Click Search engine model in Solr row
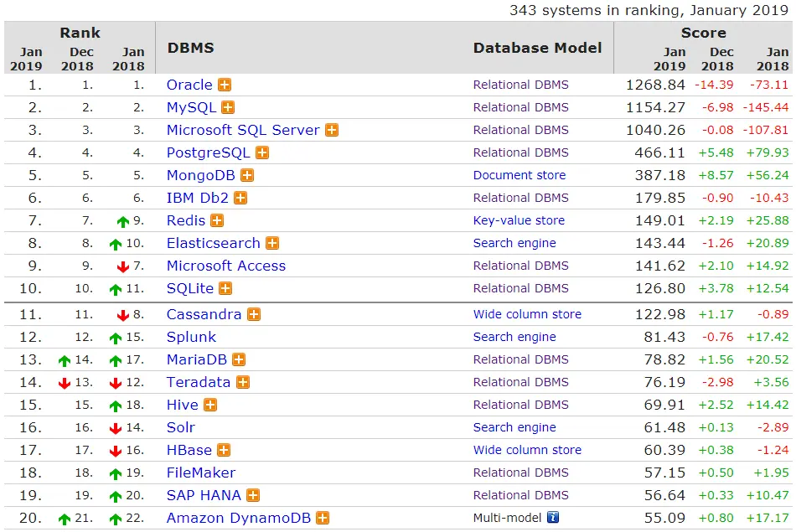 (x=514, y=427)
